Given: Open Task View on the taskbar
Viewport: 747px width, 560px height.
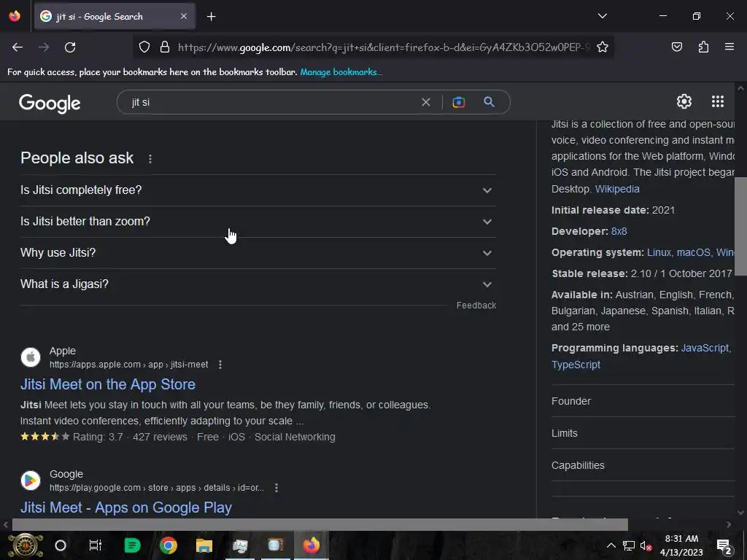Looking at the screenshot, I should (96, 545).
